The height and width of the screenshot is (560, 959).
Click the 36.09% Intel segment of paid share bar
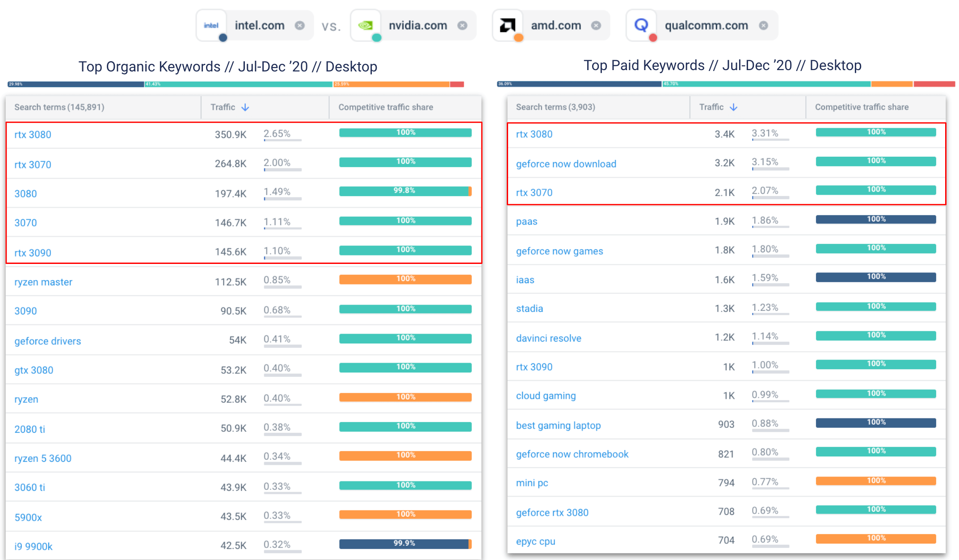pyautogui.click(x=579, y=84)
